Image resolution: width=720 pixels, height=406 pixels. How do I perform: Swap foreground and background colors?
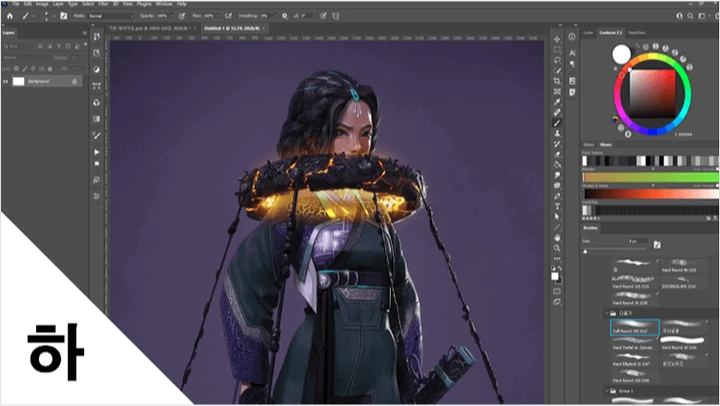[x=559, y=268]
